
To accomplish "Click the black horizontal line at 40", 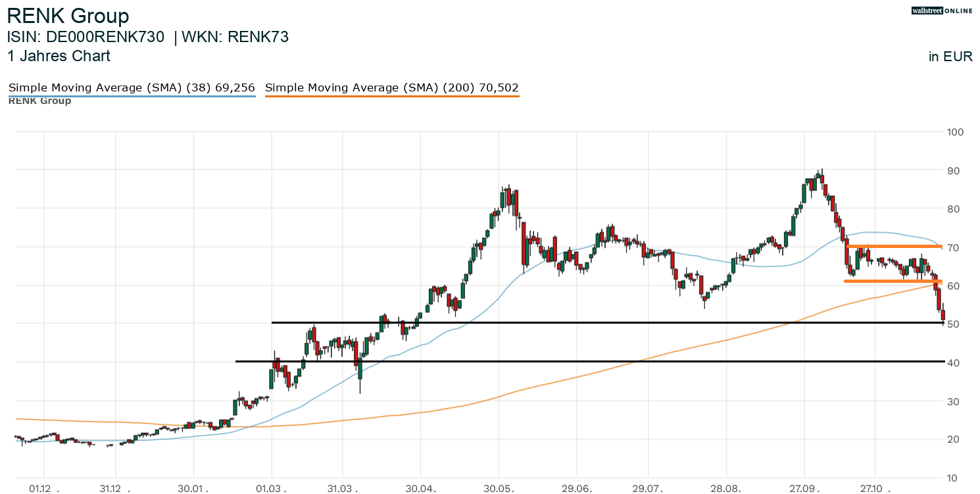I will point(589,361).
